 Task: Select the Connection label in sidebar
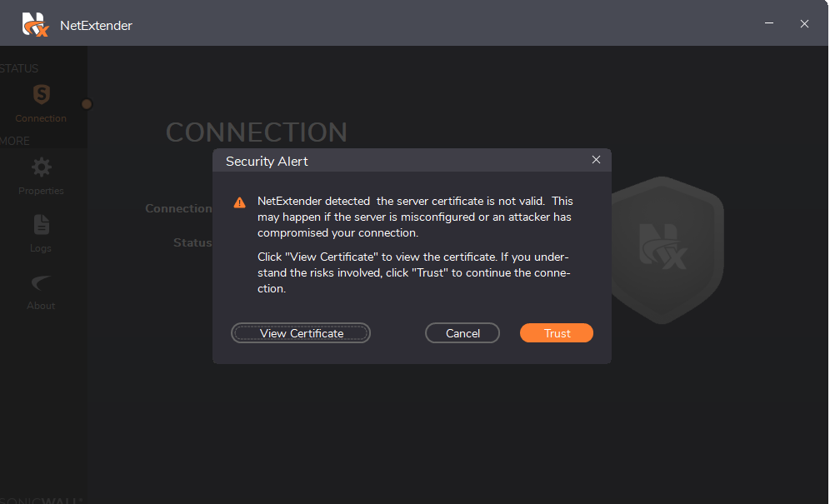[x=41, y=118]
